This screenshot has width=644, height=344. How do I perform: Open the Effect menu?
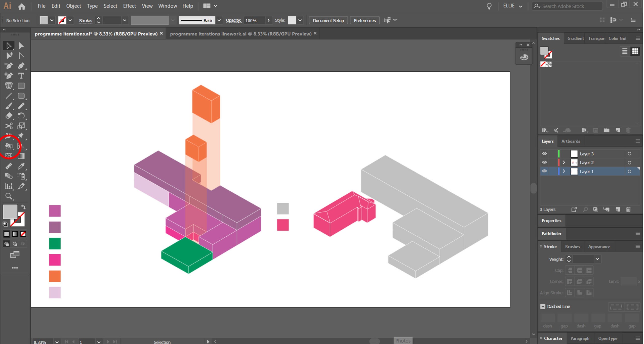[129, 6]
